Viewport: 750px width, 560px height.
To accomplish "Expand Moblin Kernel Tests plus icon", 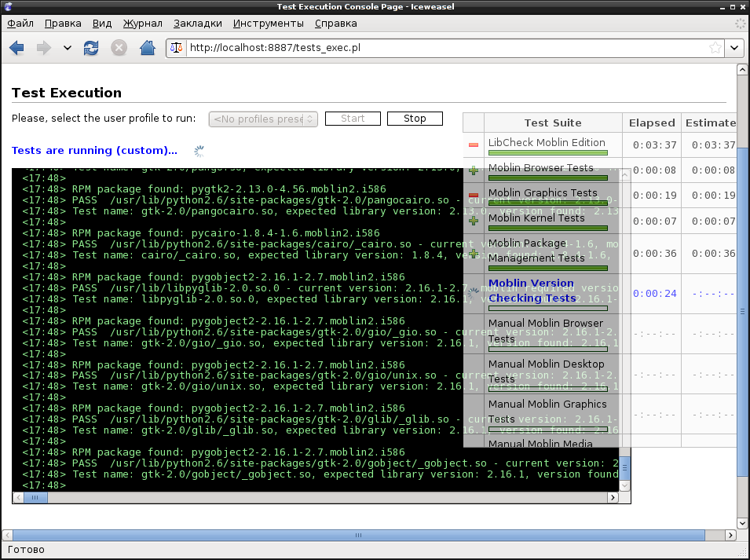I will (x=474, y=221).
